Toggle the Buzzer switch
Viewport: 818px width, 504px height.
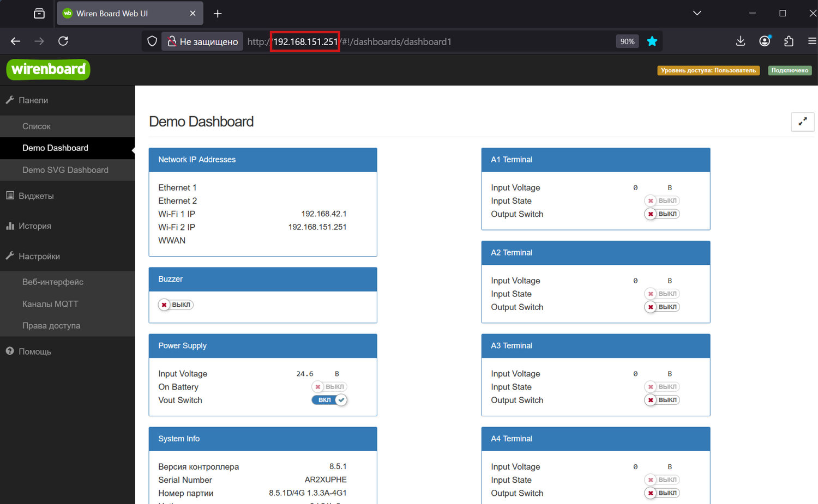(176, 305)
